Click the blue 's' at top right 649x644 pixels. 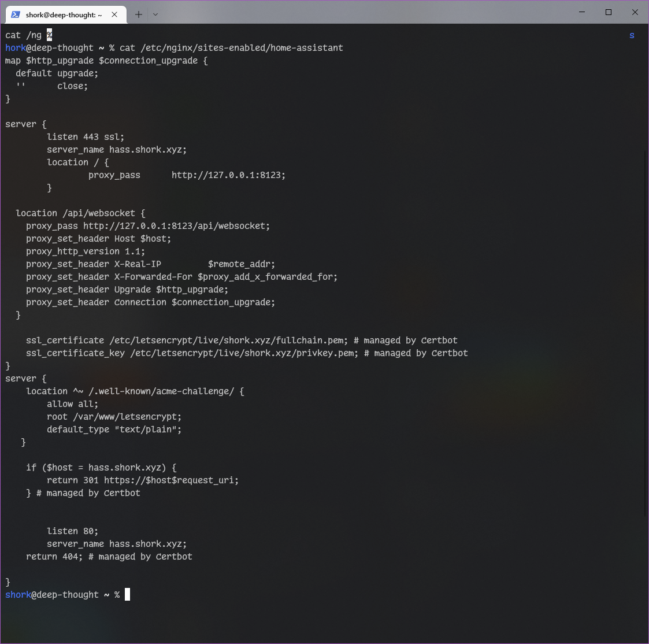632,35
